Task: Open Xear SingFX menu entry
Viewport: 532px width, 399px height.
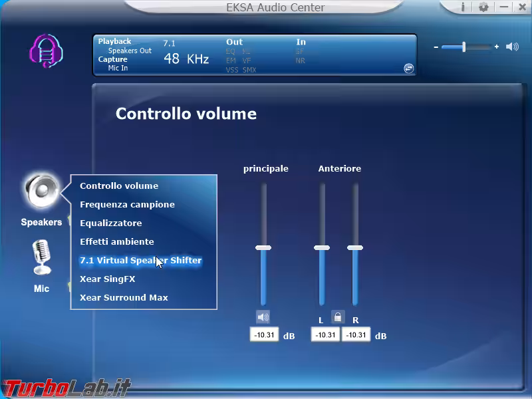Action: coord(108,279)
